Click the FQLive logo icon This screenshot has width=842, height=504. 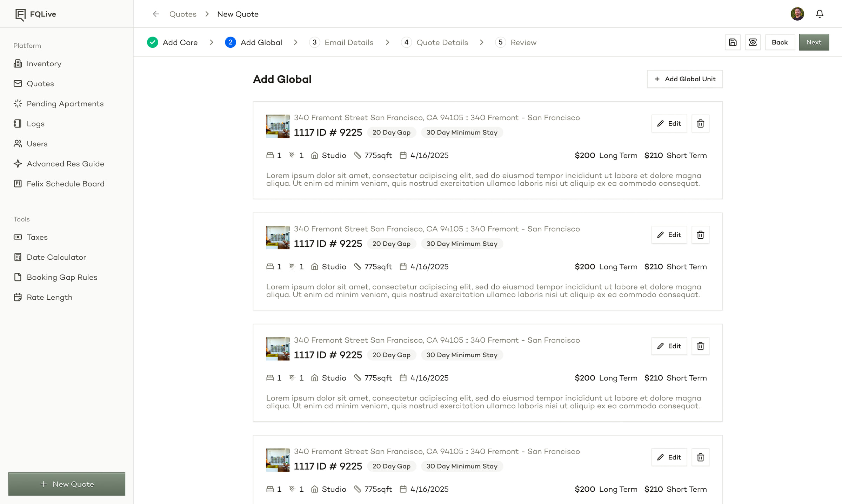(x=20, y=14)
